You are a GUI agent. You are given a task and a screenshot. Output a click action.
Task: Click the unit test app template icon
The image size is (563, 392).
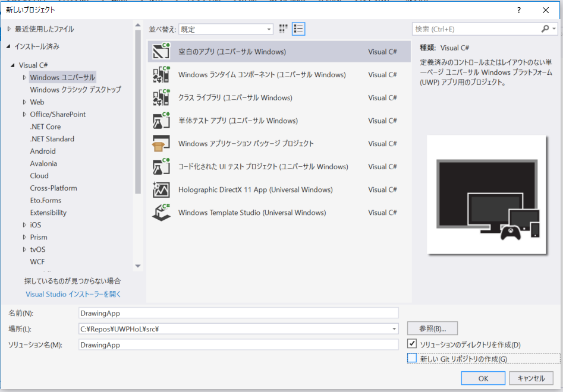tap(161, 120)
